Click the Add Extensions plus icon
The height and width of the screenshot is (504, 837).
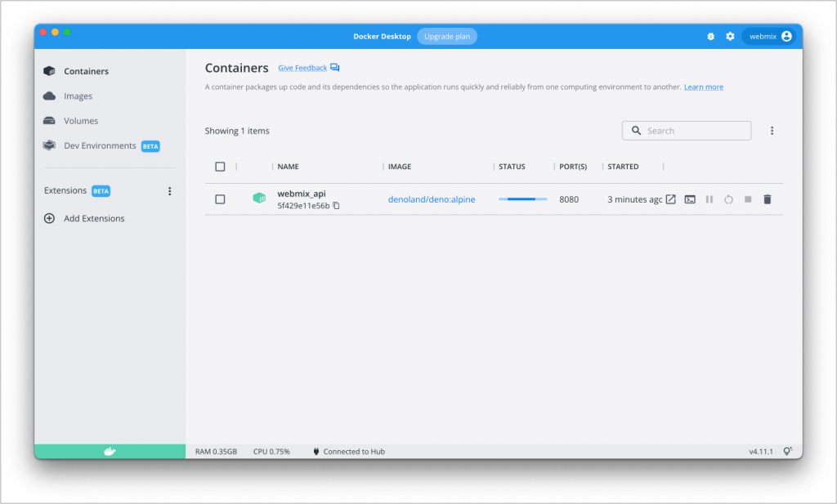tap(49, 218)
